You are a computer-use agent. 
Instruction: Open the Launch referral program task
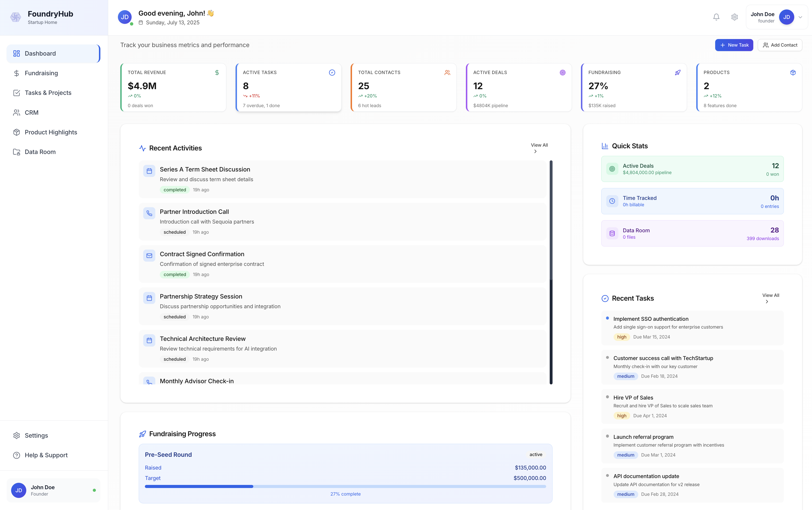coord(692,446)
